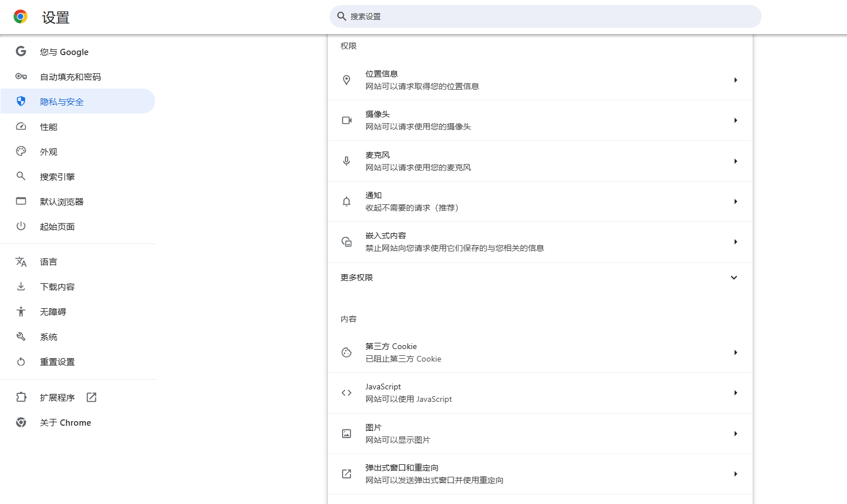The image size is (847, 504).
Task: Expand the 更多权限 chevron
Action: tap(734, 278)
